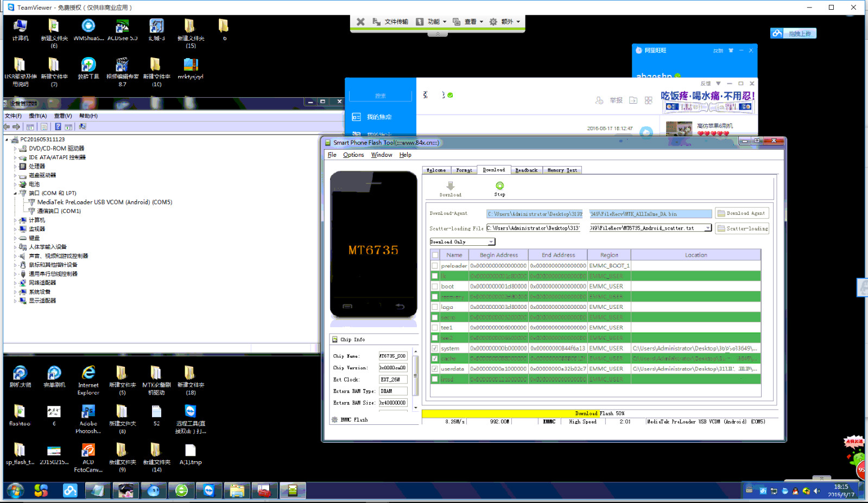Image resolution: width=868 pixels, height=503 pixels.
Task: Click the four-squares apps icon in chat window
Action: pyautogui.click(x=648, y=100)
